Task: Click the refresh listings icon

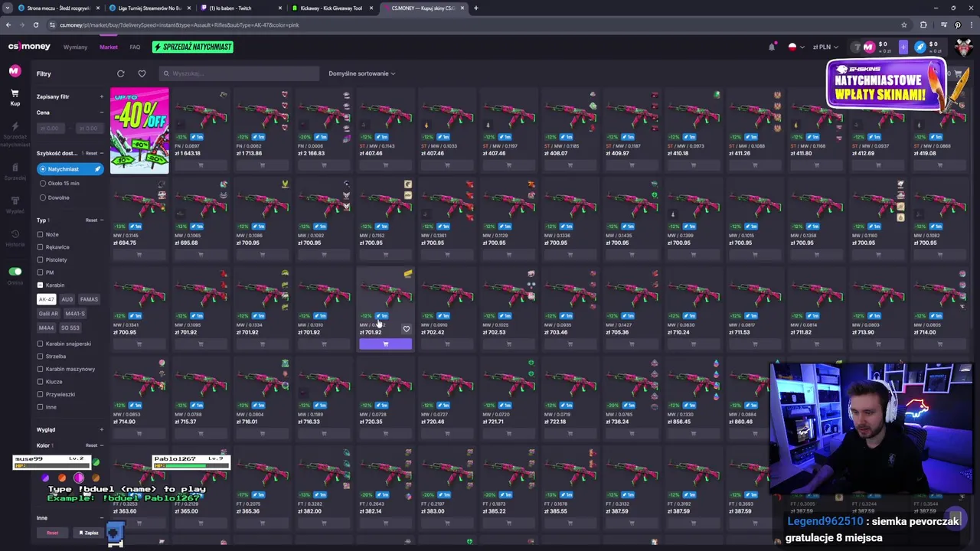Action: click(x=120, y=73)
